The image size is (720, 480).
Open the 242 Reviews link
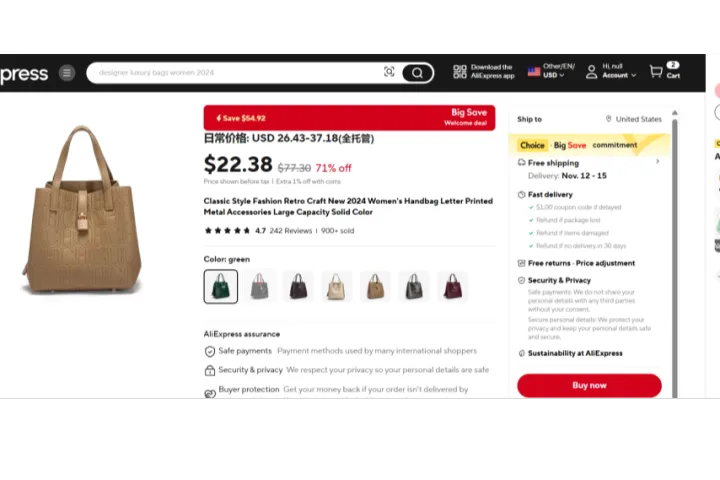(291, 231)
